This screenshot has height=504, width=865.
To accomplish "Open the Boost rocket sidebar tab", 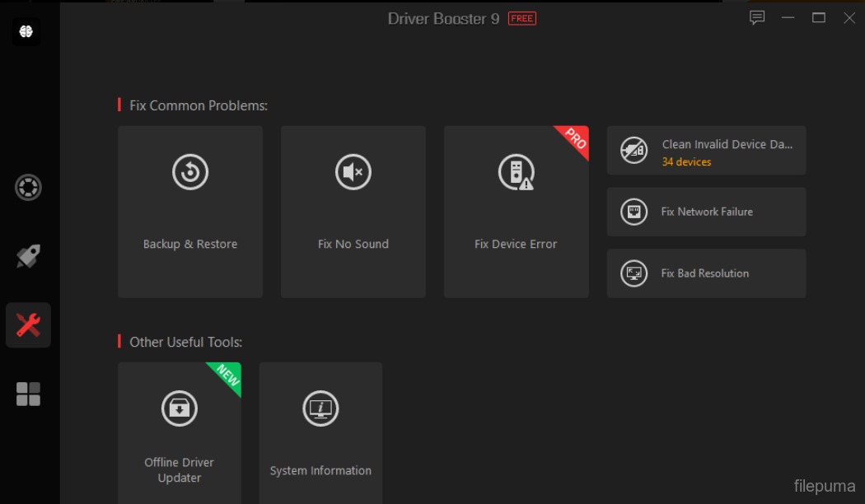I will [x=28, y=256].
